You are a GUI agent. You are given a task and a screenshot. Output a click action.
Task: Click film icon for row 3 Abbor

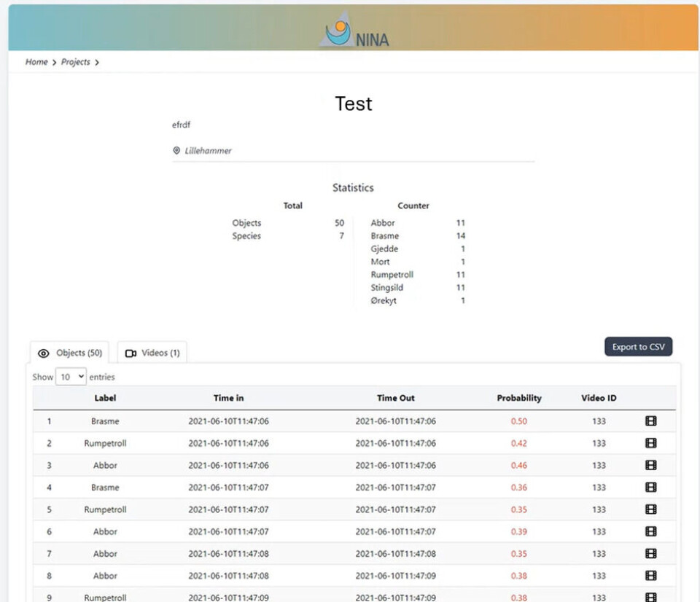point(650,465)
